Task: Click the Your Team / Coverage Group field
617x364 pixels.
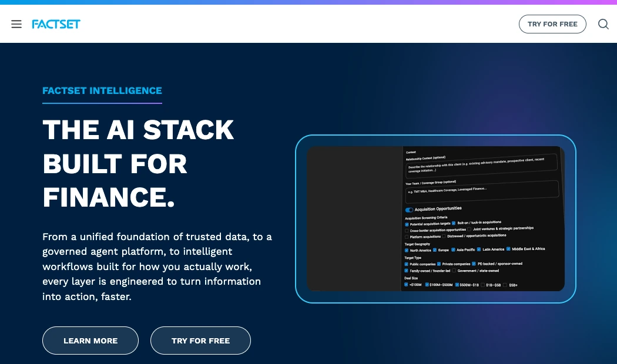Action: point(482,191)
